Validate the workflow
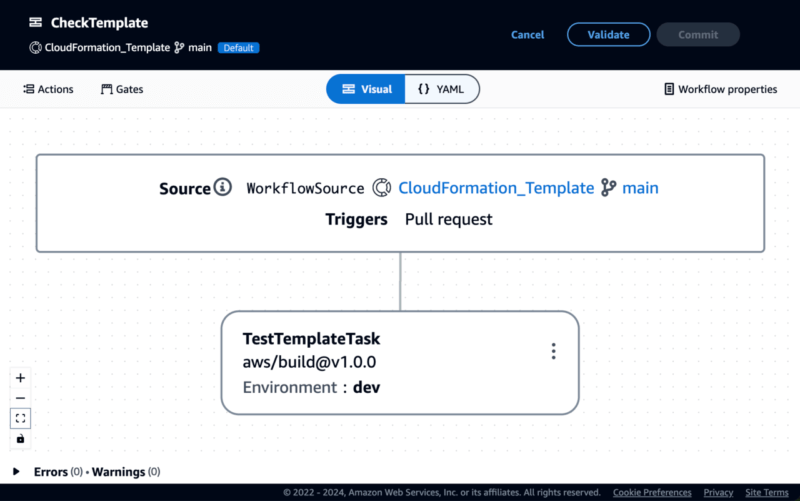 pos(608,35)
